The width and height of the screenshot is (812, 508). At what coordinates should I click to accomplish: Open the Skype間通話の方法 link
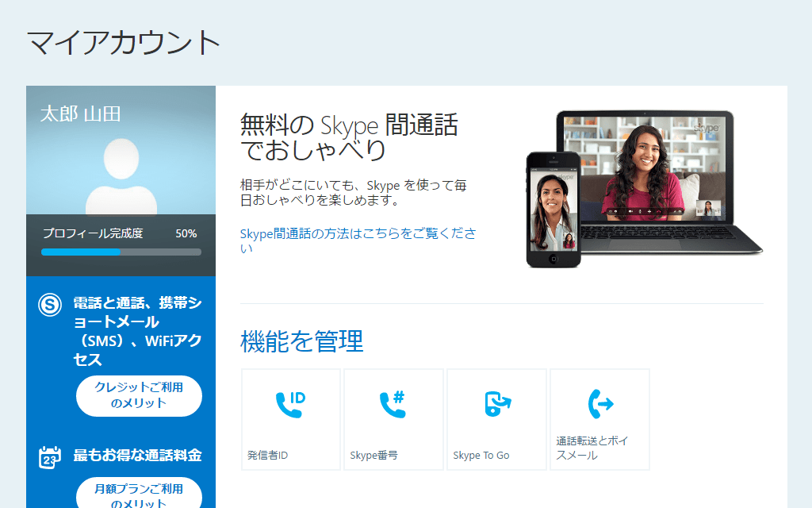[358, 241]
